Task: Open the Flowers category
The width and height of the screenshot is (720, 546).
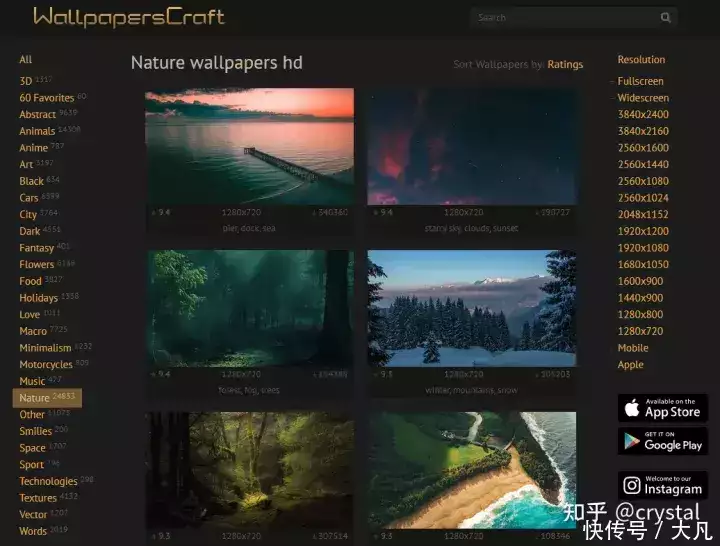Action: (37, 265)
